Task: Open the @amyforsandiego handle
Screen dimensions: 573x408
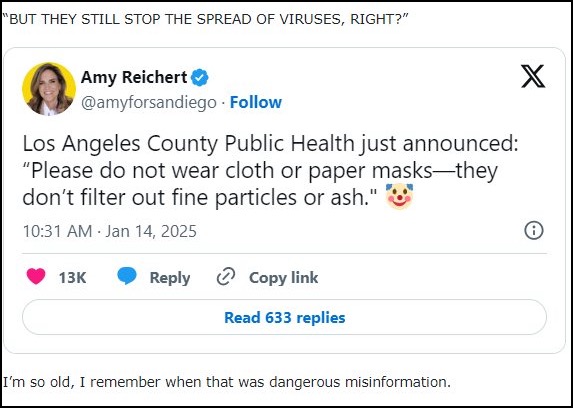Action: pyautogui.click(x=149, y=103)
